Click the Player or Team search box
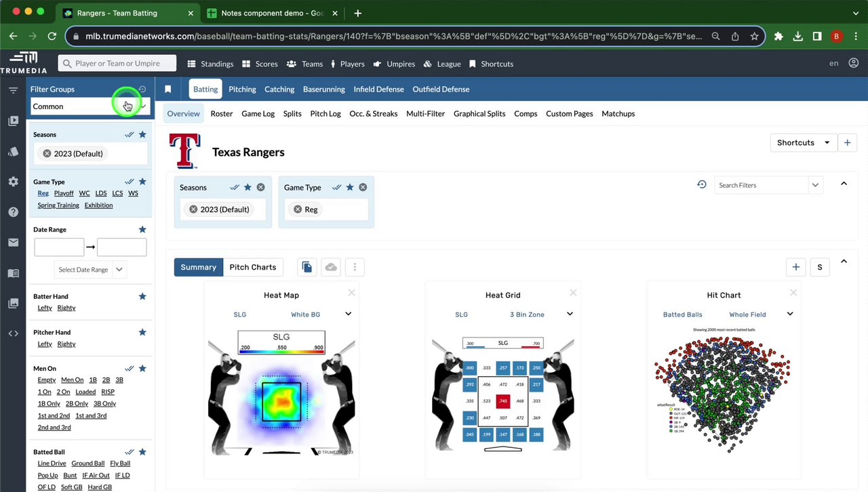Viewport: 868px width, 492px height. [x=117, y=63]
